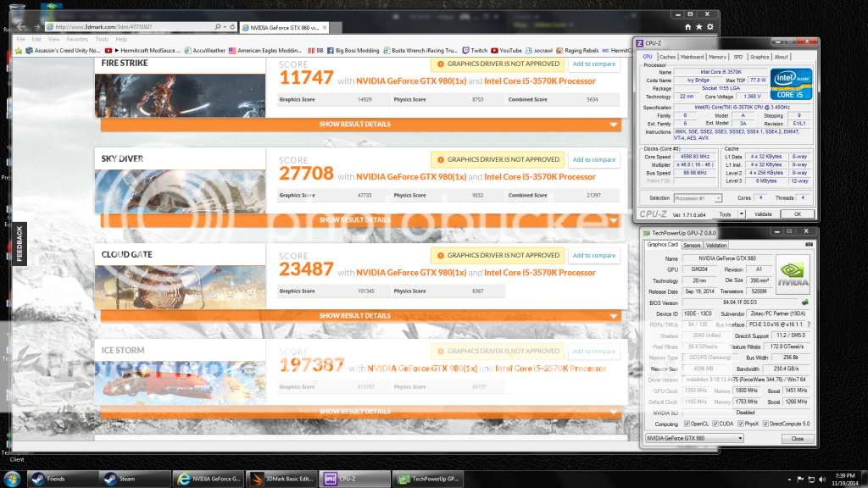Screen dimensions: 868x488
Task: Open the Edit menu in Internet Explorer
Action: pos(36,39)
